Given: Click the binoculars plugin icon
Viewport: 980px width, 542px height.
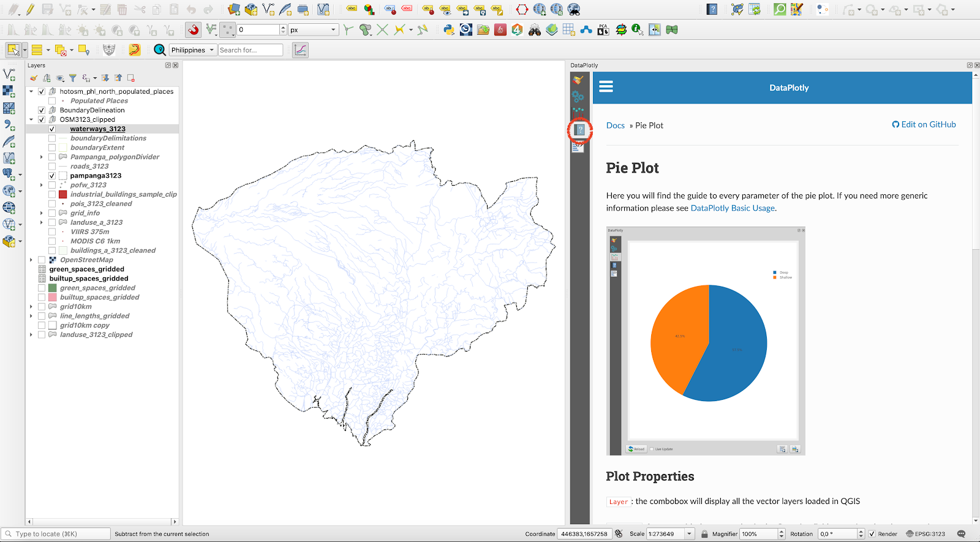Looking at the screenshot, I should [535, 30].
